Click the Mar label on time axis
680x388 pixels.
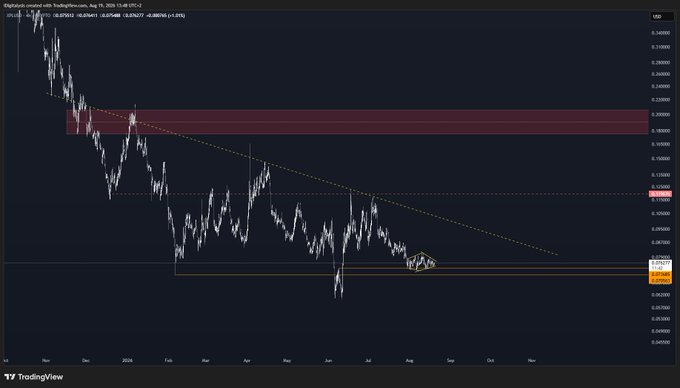[206, 360]
